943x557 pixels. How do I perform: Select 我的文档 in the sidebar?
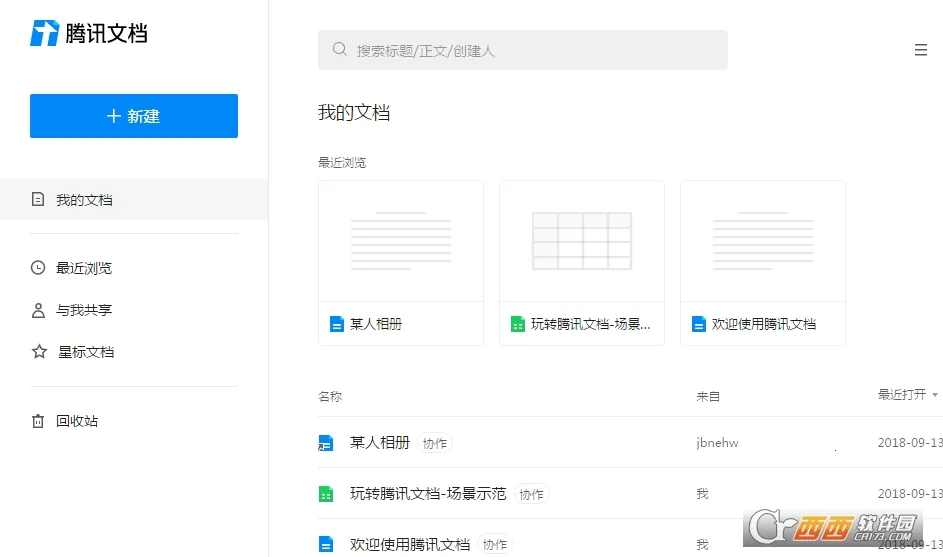84,200
